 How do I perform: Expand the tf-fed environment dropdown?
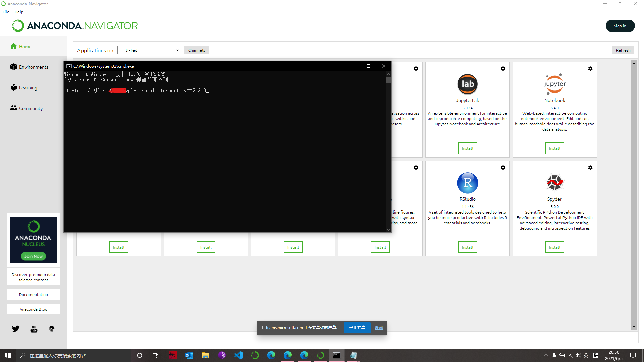tap(177, 50)
